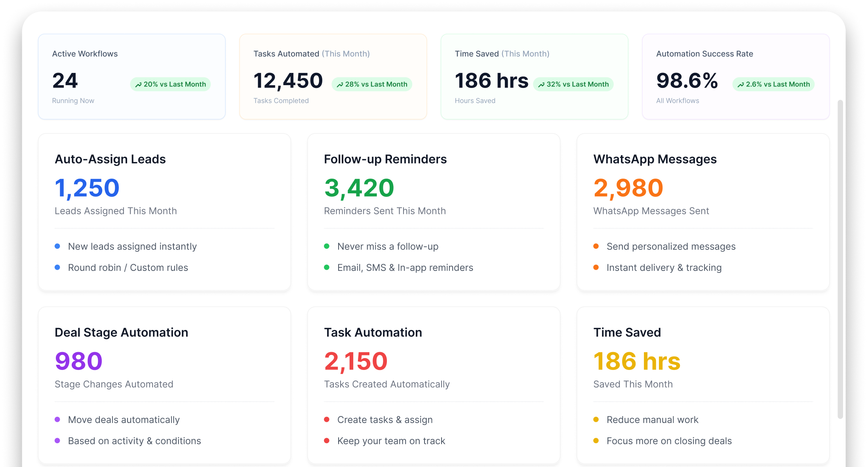This screenshot has height=467, width=868.
Task: Click the 'Auto-Assign Leads' heading
Action: (x=110, y=159)
